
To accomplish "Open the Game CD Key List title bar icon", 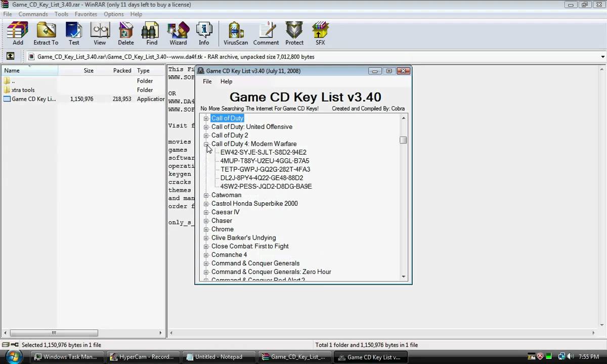I will (200, 71).
